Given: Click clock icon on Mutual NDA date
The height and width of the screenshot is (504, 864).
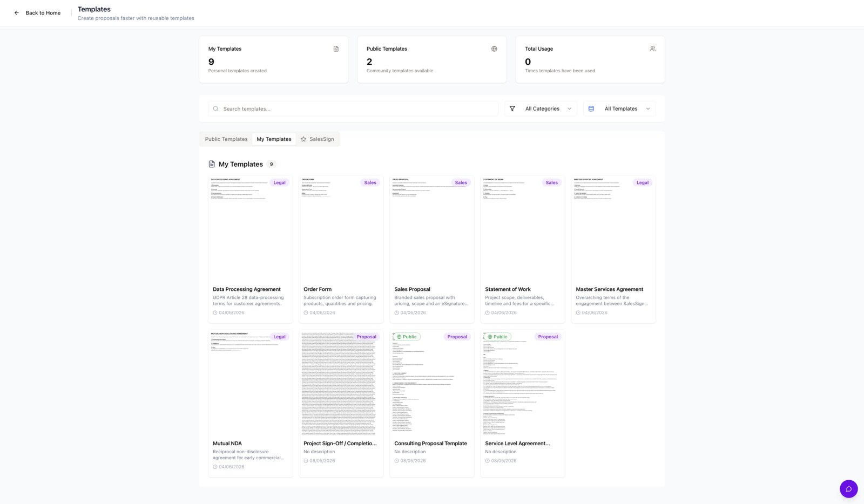Looking at the screenshot, I should 215,467.
